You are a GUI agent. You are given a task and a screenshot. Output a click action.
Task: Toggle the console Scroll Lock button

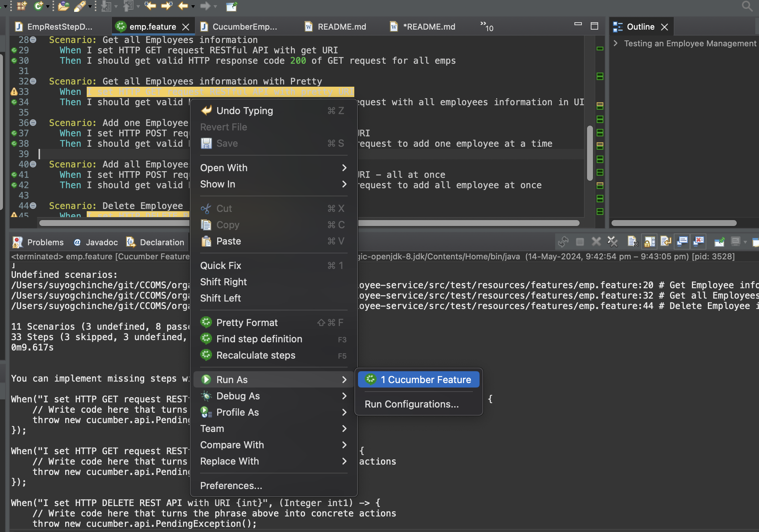[649, 242]
